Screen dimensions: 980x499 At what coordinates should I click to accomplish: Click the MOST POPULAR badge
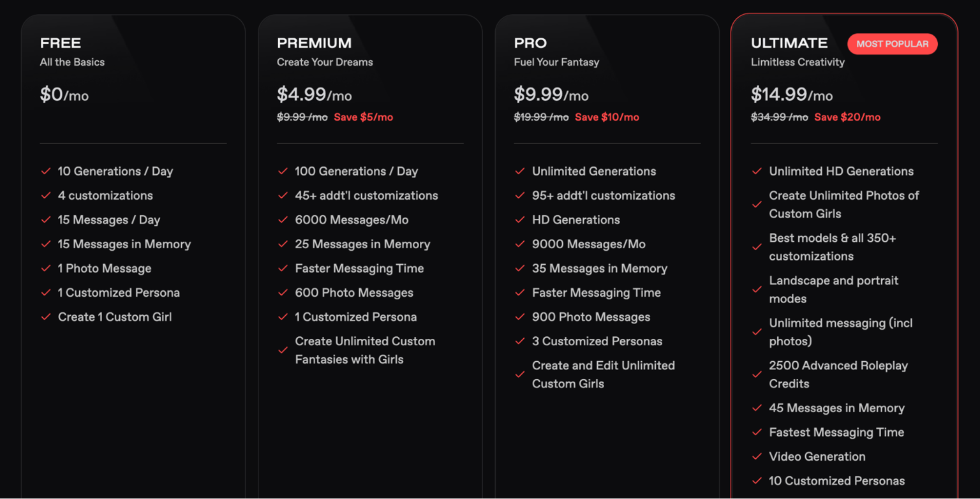(x=892, y=44)
